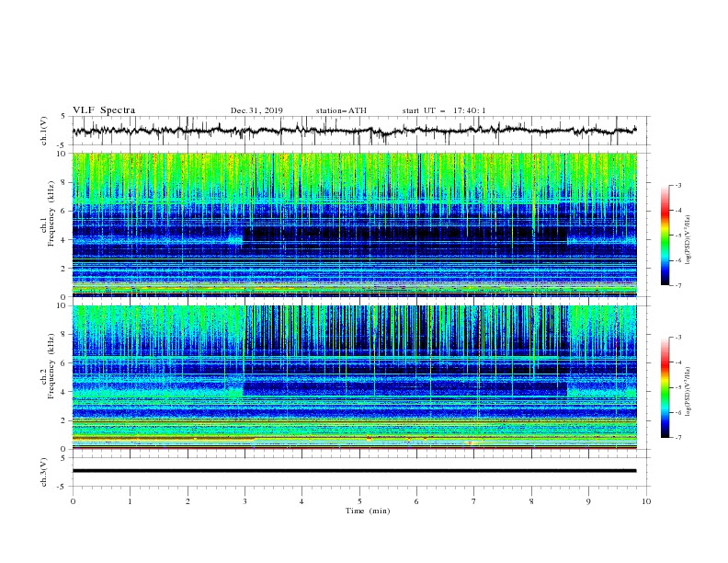The image size is (728, 563).
Task: Click time axis tick label "10"
Action: pos(646,501)
